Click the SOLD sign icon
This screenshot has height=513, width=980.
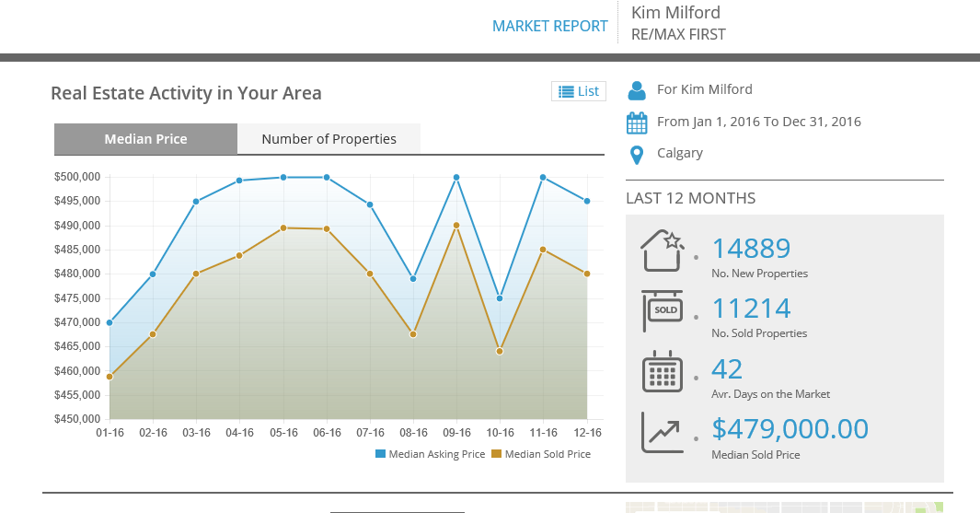coord(663,310)
